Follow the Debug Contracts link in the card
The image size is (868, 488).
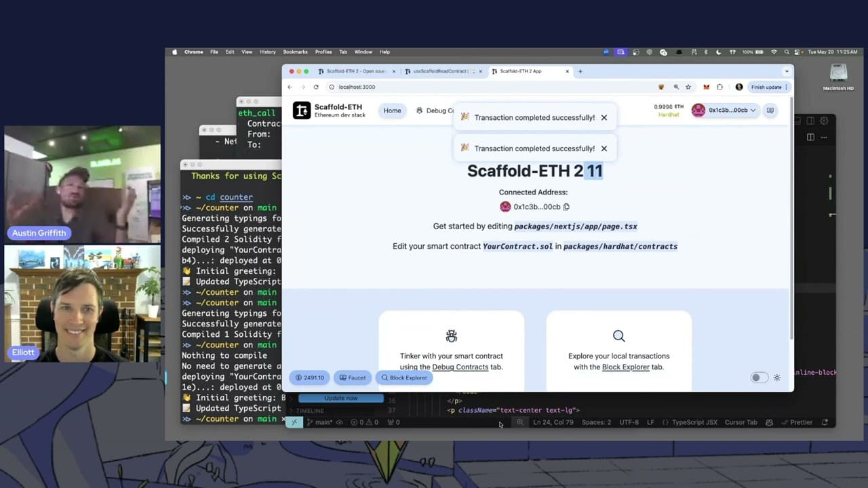click(x=460, y=367)
